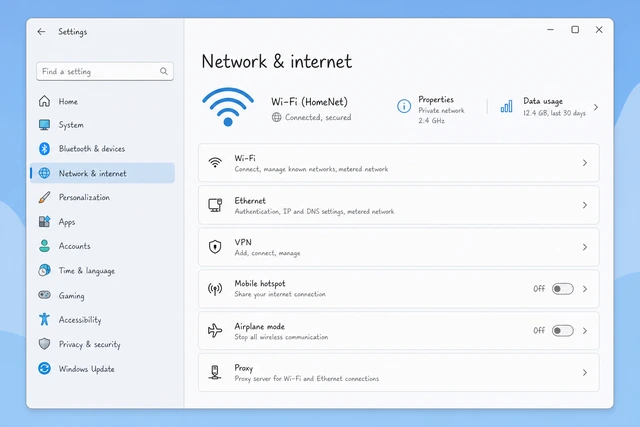640x427 pixels.
Task: Focus the Find a setting search box
Action: [x=105, y=71]
